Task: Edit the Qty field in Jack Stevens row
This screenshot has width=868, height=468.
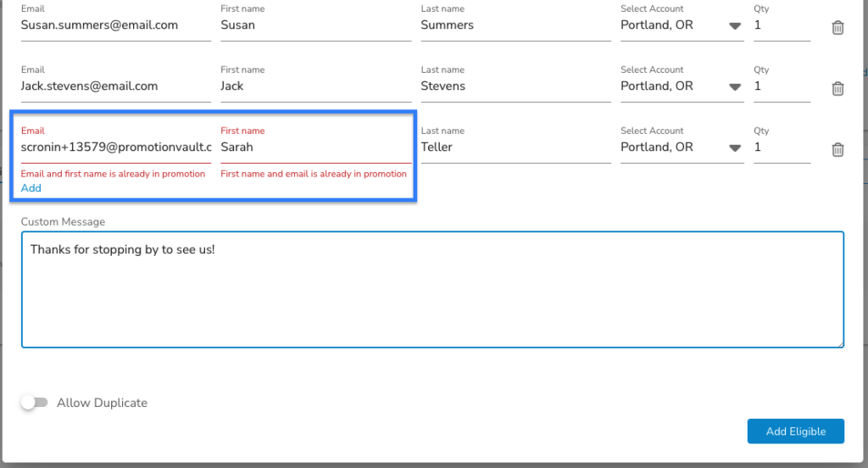Action: pos(782,86)
